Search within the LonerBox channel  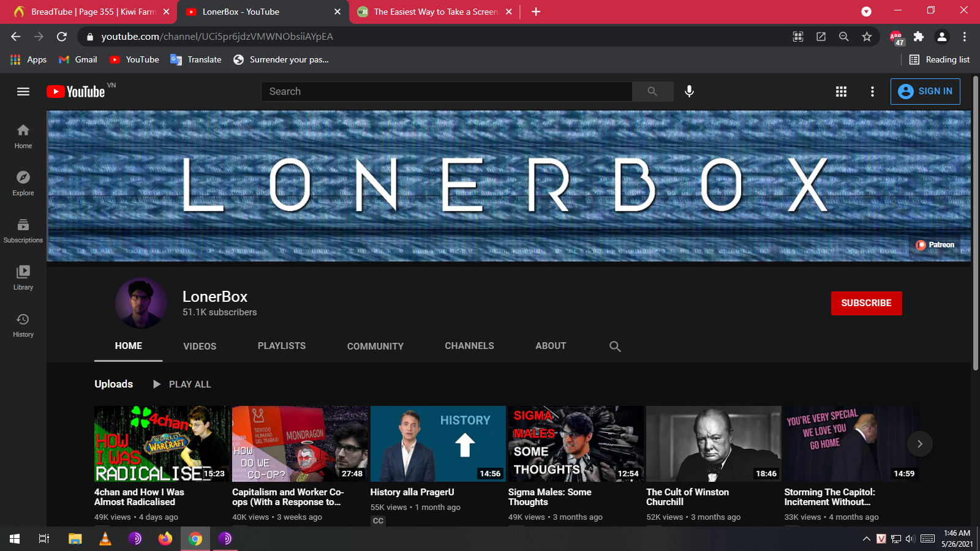click(615, 346)
